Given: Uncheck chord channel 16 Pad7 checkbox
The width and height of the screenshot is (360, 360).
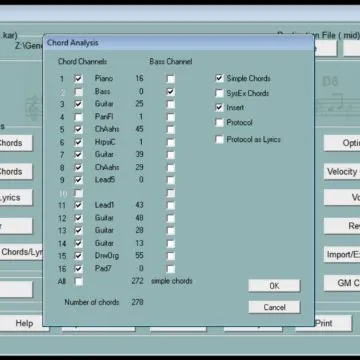Looking at the screenshot, I should pos(79,269).
